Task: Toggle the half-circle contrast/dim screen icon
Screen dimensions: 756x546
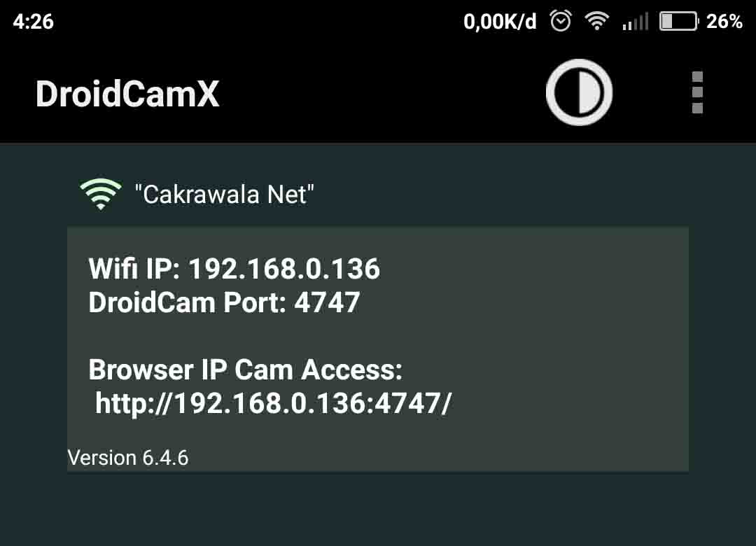Action: coord(579,92)
